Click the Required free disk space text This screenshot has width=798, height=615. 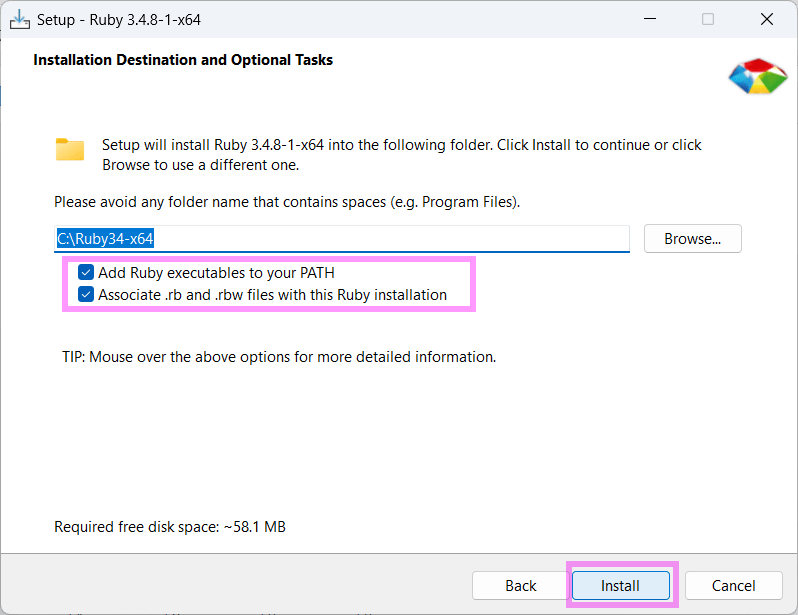[x=170, y=526]
